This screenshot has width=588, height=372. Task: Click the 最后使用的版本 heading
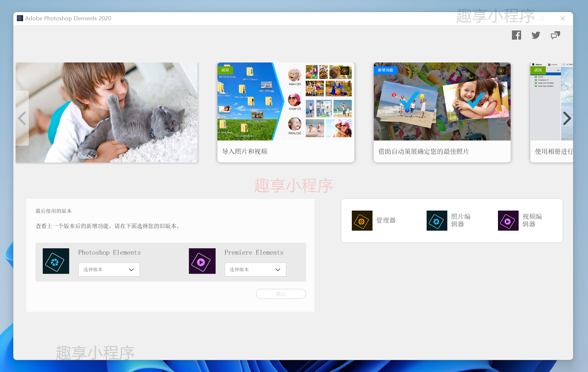point(54,211)
